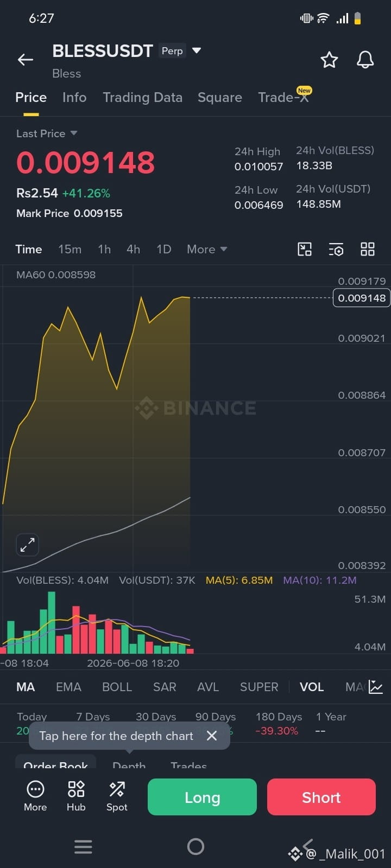The width and height of the screenshot is (391, 868).
Task: Add BLESSUSDT to favorites with star icon
Action: point(329,60)
